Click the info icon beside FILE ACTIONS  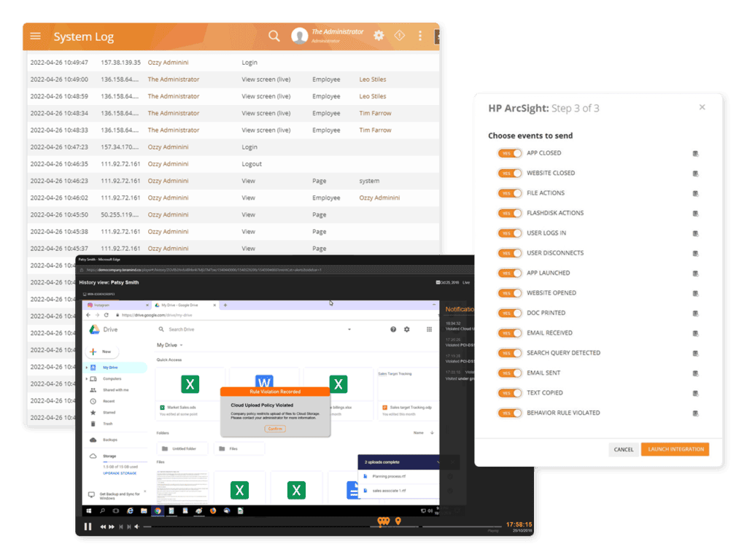tap(695, 193)
